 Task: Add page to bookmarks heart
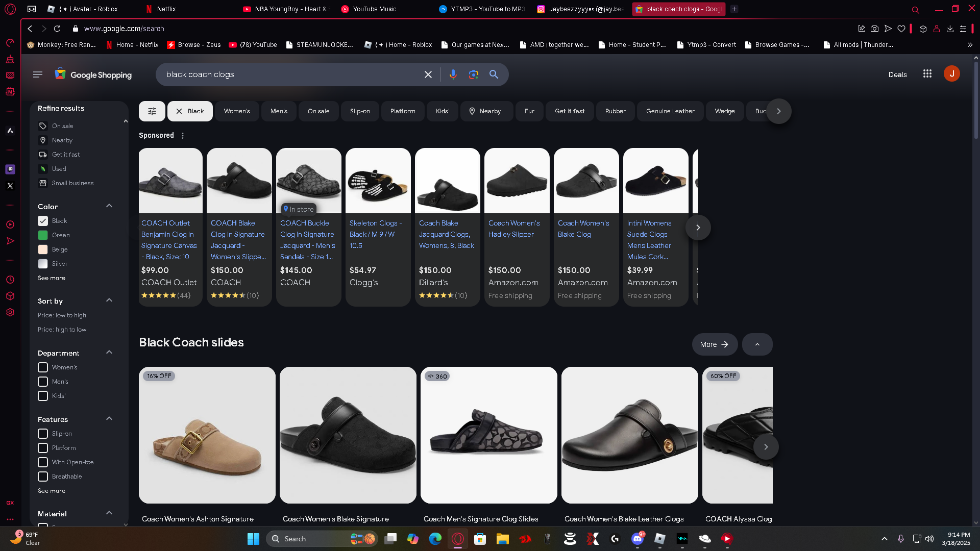901,29
